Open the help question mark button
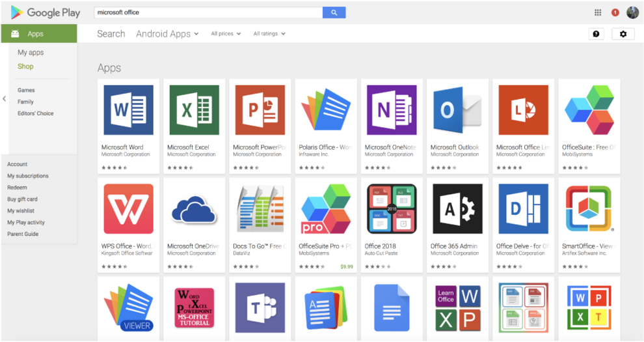This screenshot has width=644, height=342. [x=596, y=34]
